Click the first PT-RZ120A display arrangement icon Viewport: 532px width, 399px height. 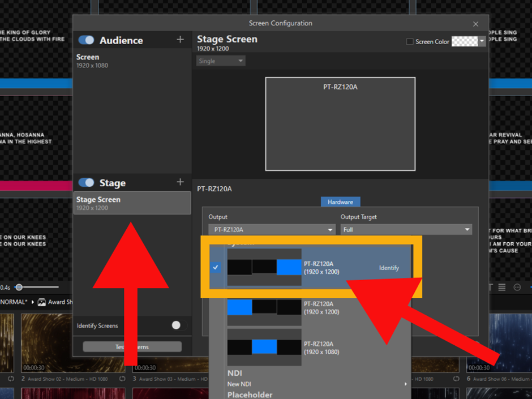264,267
